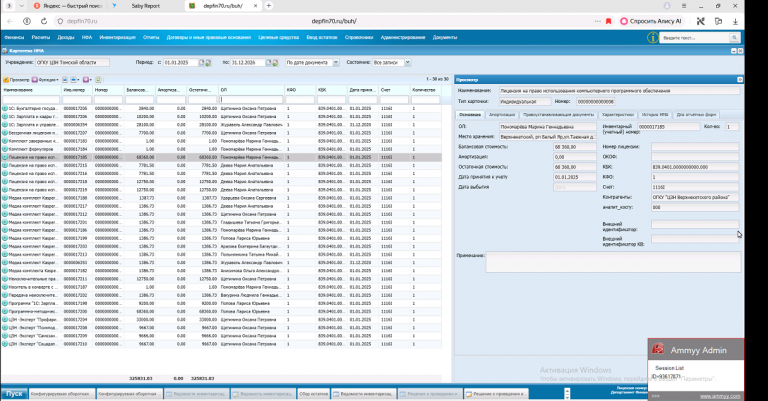The width and height of the screenshot is (768, 401).
Task: Switch to the Для отчетных форм tab
Action: click(x=696, y=115)
